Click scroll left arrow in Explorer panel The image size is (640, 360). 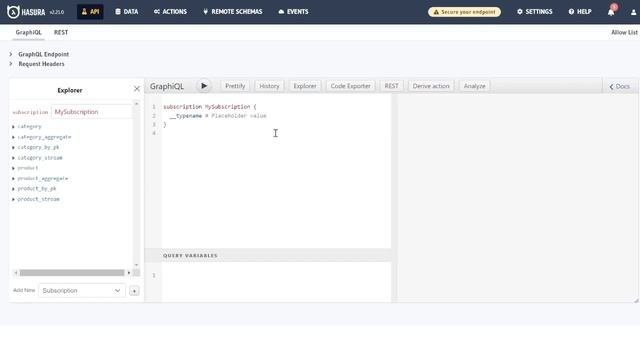[x=16, y=273]
